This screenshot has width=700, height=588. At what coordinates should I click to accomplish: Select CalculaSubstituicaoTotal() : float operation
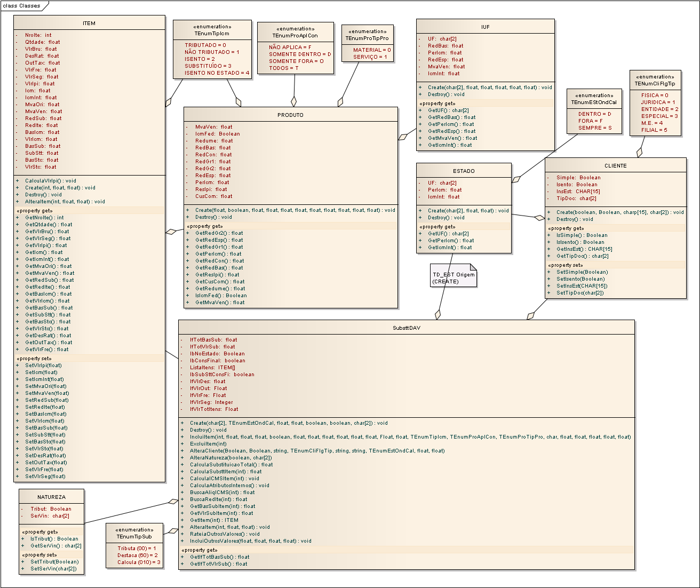(232, 465)
